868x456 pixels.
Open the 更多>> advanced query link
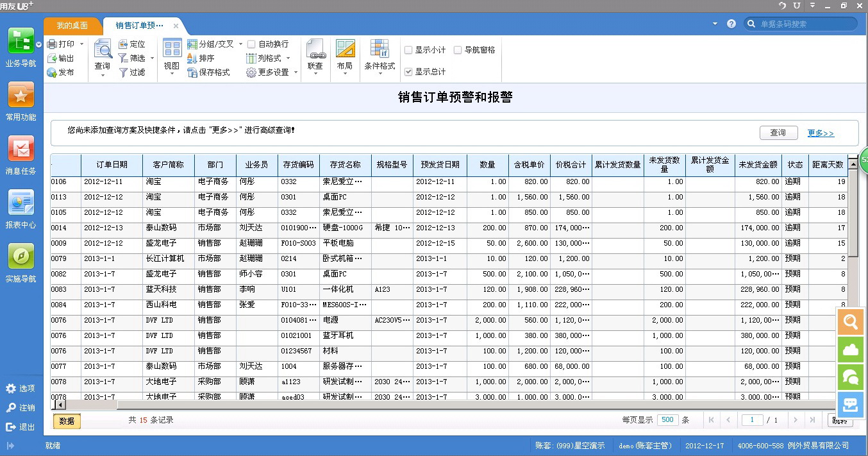[821, 133]
